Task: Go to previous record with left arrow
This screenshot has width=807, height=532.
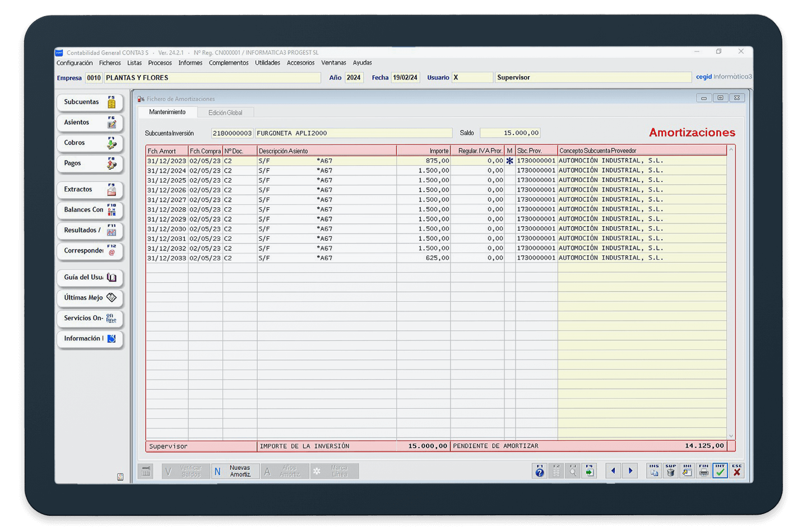Action: click(613, 471)
